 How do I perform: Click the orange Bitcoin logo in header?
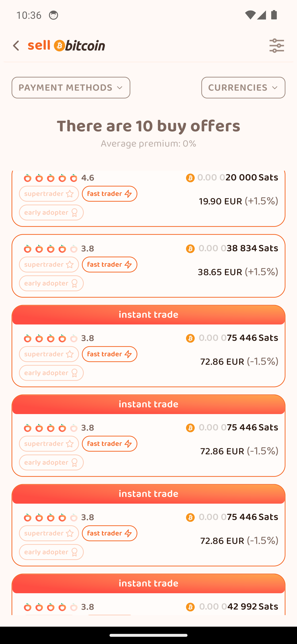(59, 45)
